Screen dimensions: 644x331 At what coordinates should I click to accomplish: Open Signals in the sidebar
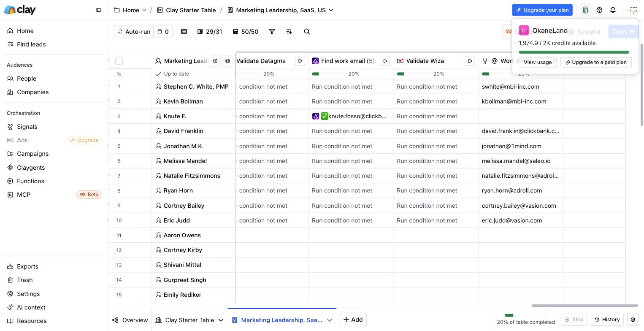54,127
